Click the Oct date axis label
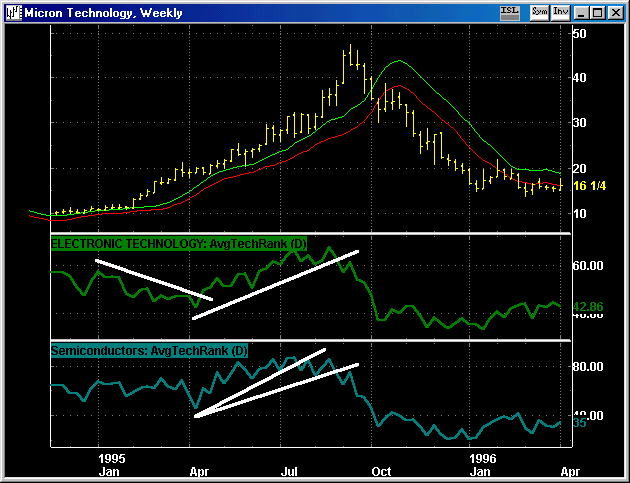Screen dimensions: 630x483 point(381,471)
